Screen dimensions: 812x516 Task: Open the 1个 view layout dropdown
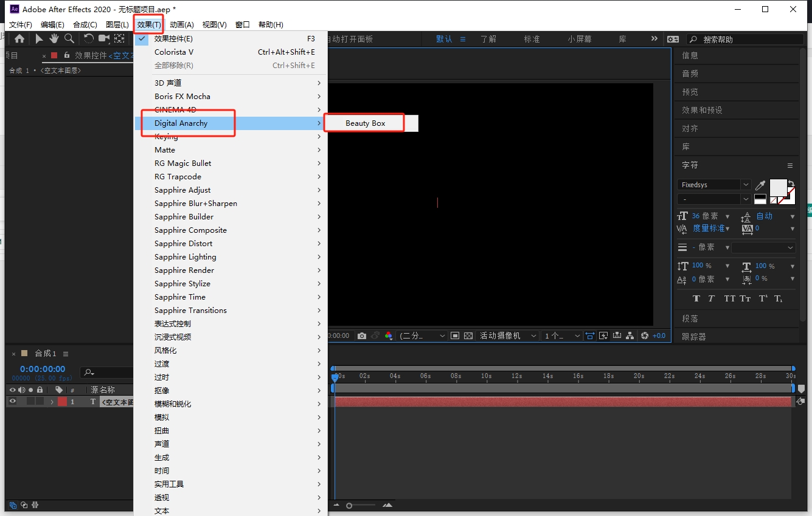[x=561, y=335]
